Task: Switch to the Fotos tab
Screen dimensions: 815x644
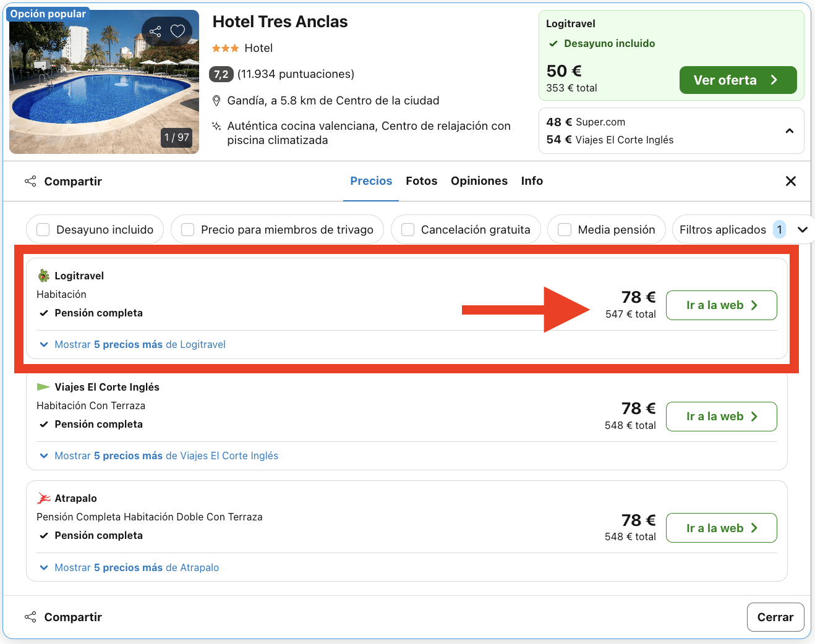Action: point(421,180)
